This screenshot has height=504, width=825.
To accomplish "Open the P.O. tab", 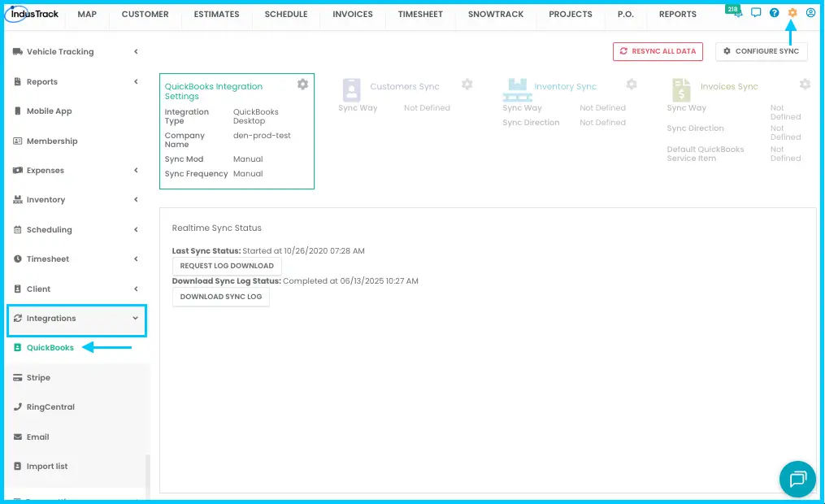I will pyautogui.click(x=626, y=14).
